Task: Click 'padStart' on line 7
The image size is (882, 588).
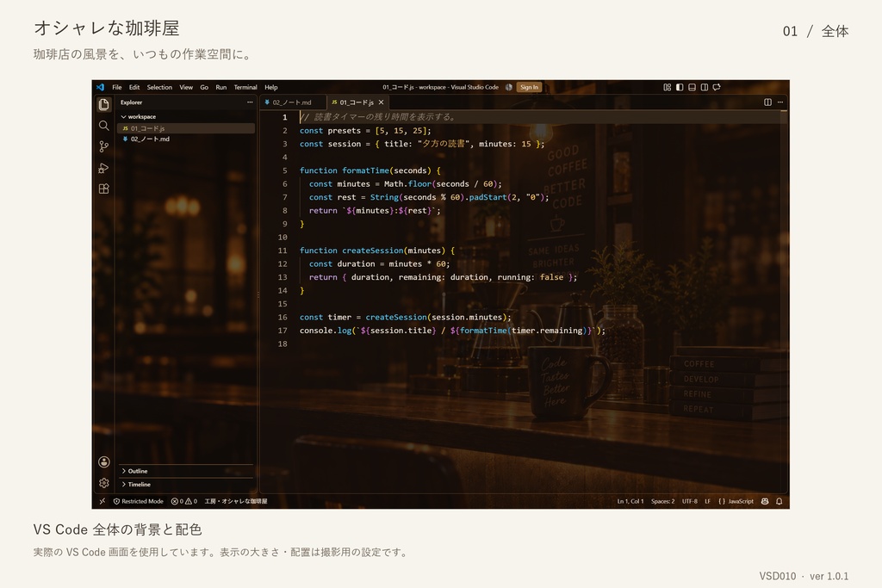Action: (x=488, y=197)
